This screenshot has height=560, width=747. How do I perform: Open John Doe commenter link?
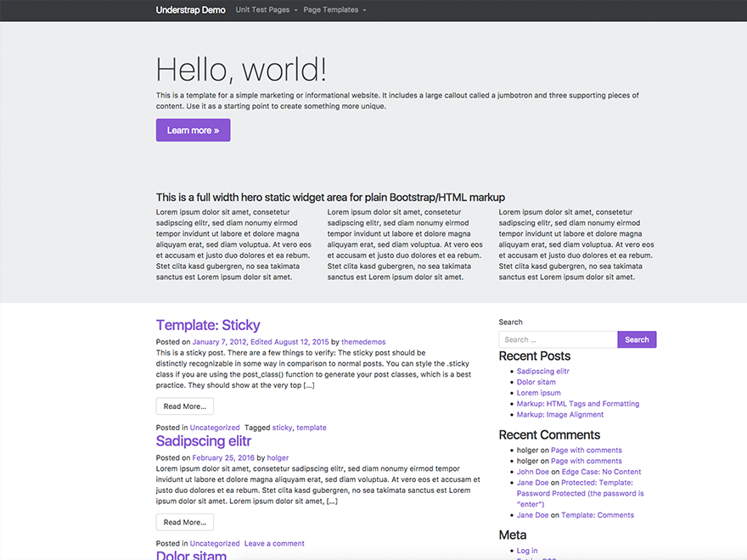532,472
